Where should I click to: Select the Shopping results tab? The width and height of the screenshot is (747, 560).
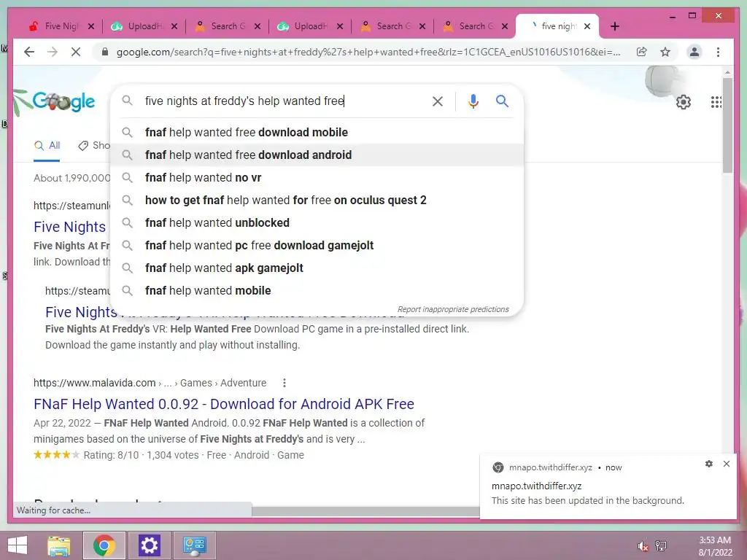point(94,146)
